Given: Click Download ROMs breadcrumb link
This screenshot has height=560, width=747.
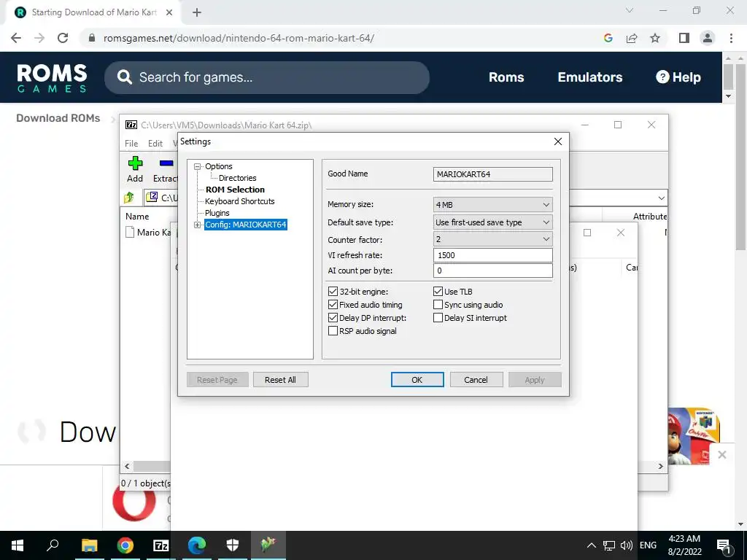Looking at the screenshot, I should pyautogui.click(x=58, y=118).
